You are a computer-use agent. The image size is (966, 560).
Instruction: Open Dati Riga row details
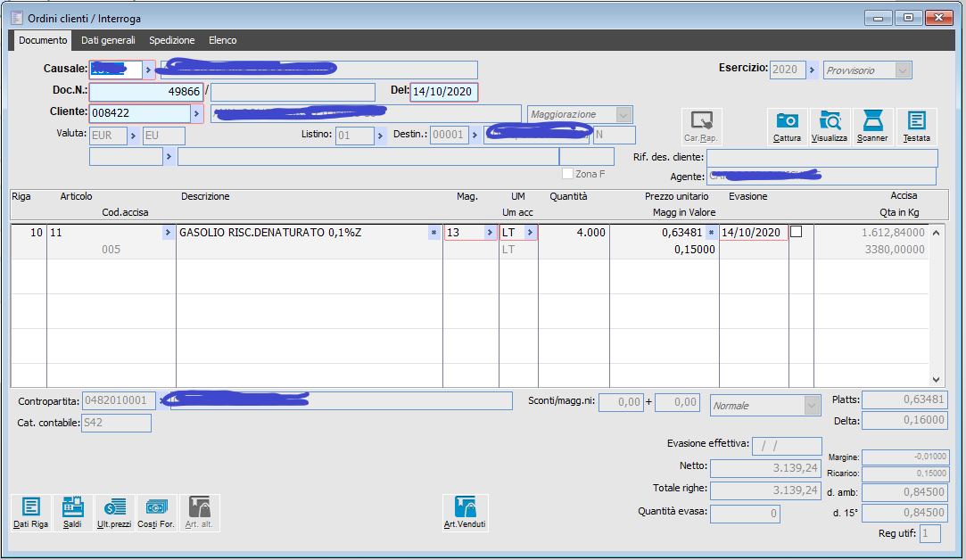click(x=30, y=513)
